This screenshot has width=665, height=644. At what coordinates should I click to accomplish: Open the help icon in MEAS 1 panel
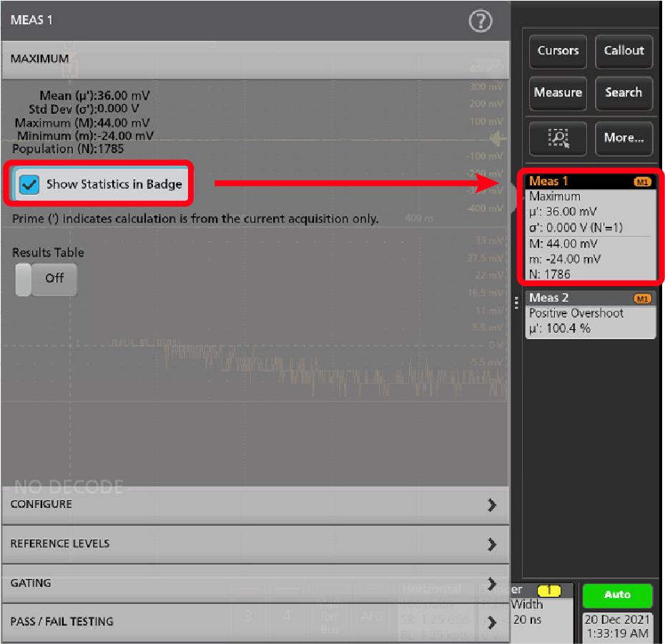(481, 21)
